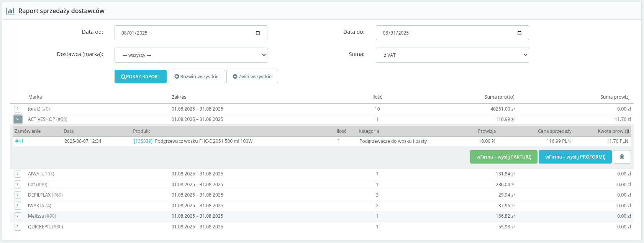Open order #41 link
The image size is (644, 243).
19,141
